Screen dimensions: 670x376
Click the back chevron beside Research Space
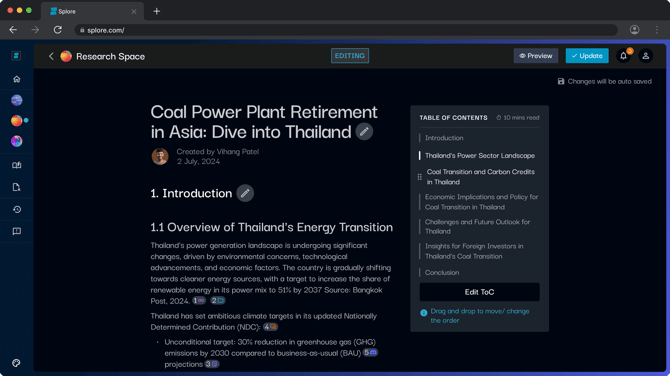(51, 56)
